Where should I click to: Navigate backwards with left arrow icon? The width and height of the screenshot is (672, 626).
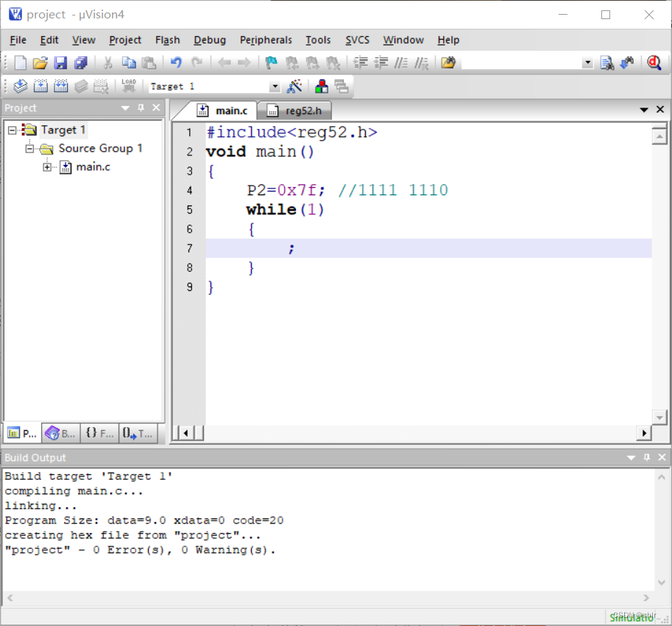[224, 63]
